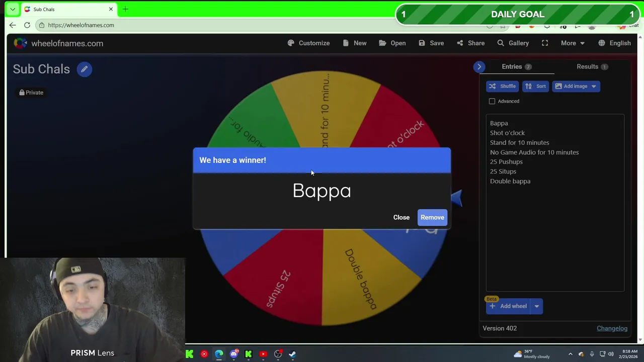The image size is (644, 362).
Task: Select 'No Game Audio for 10 minutes' entry
Action: [534, 152]
